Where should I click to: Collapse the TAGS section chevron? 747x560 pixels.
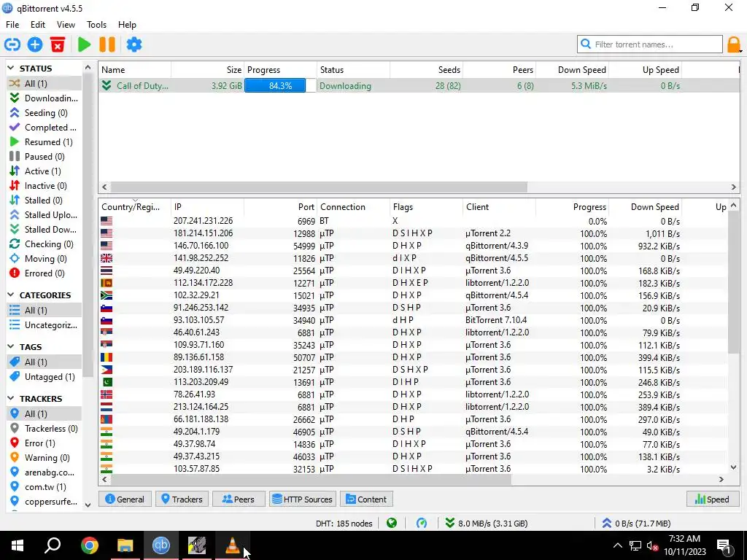point(11,347)
